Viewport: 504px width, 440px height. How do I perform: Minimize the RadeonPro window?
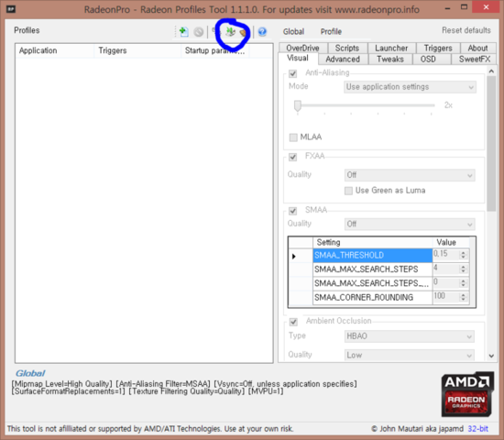tap(447, 7)
